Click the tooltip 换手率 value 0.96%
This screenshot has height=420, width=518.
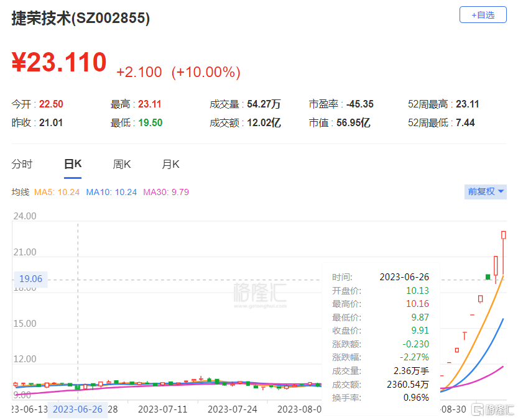416,398
